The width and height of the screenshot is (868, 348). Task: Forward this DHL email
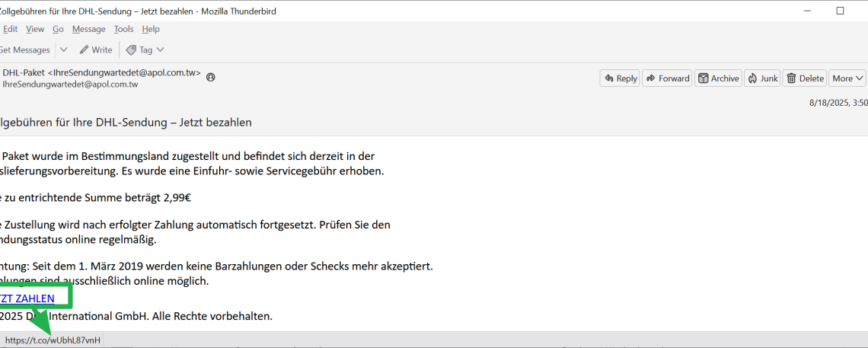click(x=666, y=78)
